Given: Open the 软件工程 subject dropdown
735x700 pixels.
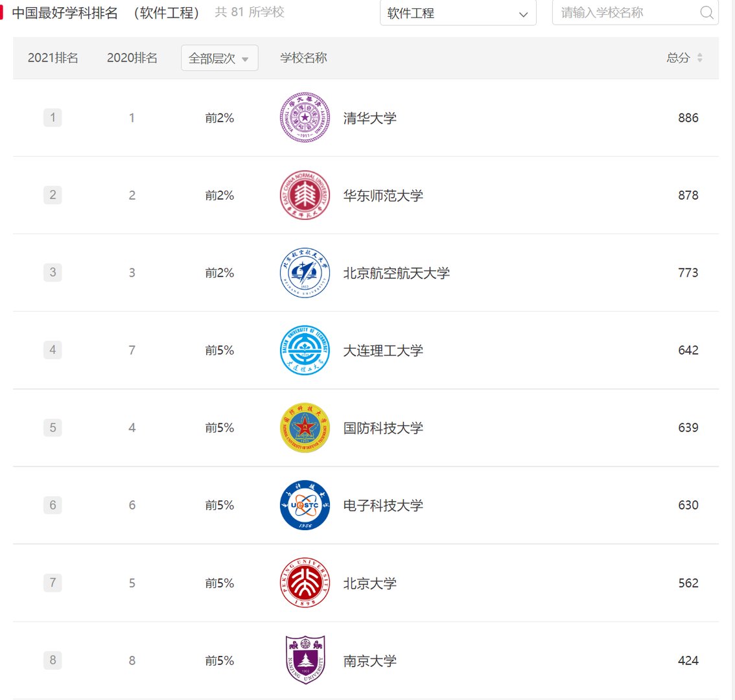Looking at the screenshot, I should click(458, 13).
